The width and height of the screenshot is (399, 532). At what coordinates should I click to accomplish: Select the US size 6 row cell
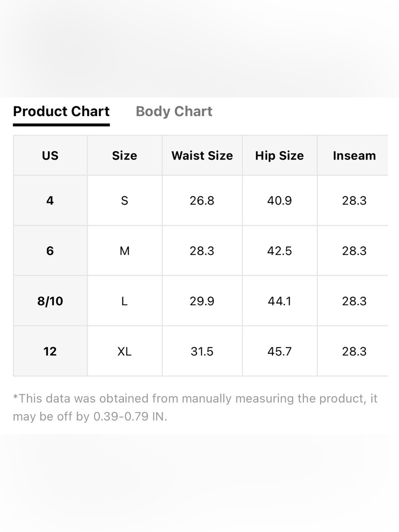[x=50, y=251]
